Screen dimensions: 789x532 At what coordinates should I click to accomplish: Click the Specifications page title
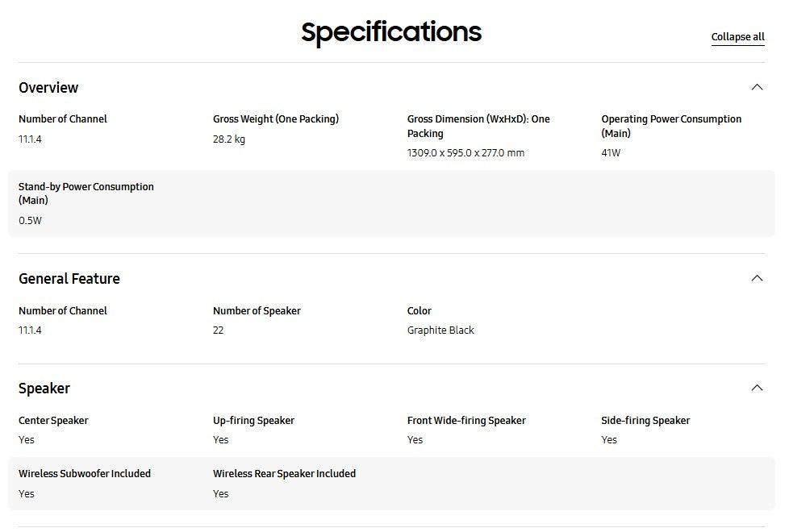pos(391,32)
